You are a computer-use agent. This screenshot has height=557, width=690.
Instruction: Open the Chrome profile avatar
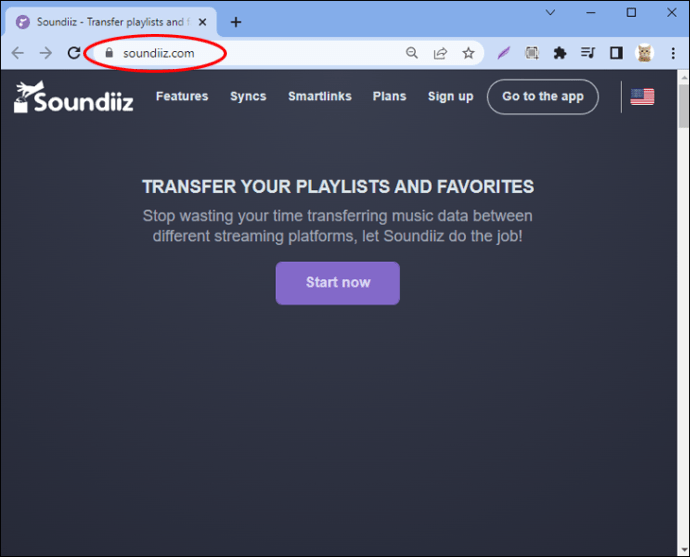tap(645, 53)
